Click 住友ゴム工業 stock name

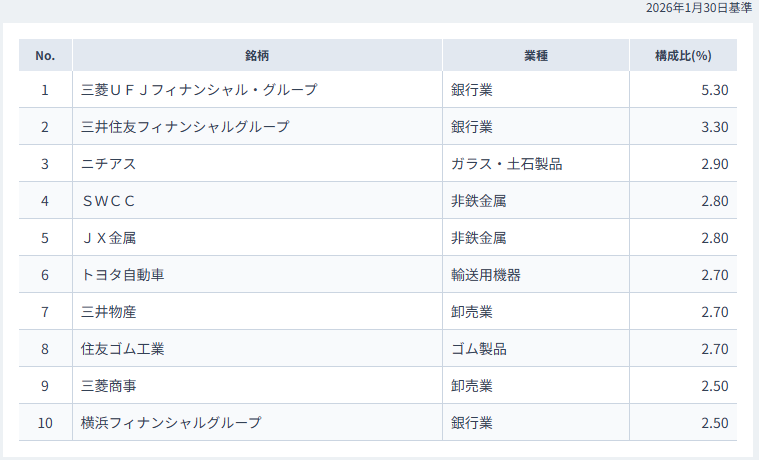tap(122, 349)
